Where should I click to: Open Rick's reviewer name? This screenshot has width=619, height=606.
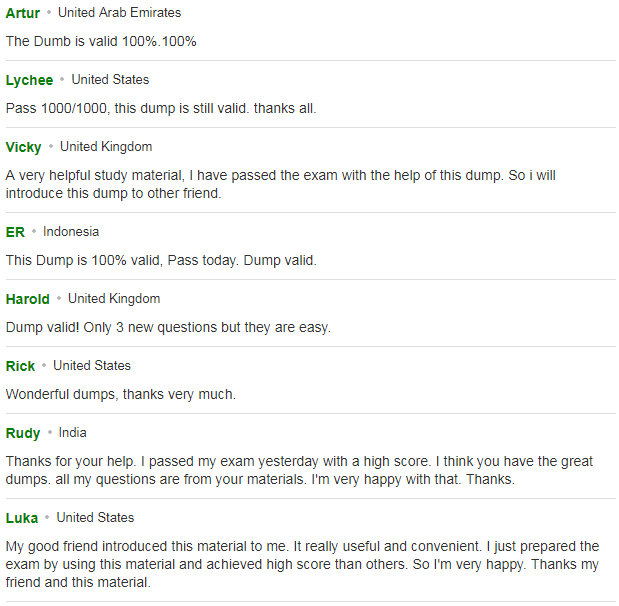point(20,366)
